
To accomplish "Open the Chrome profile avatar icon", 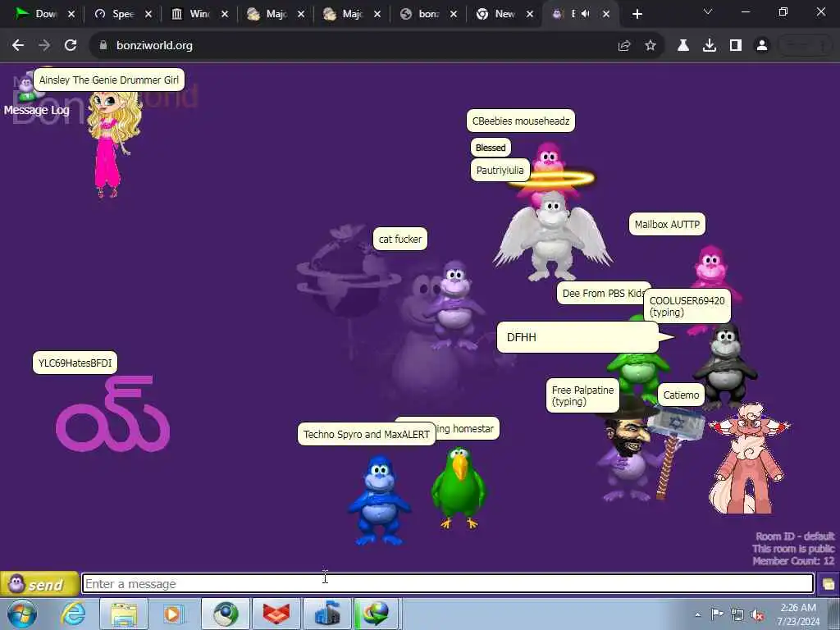I will tap(762, 46).
